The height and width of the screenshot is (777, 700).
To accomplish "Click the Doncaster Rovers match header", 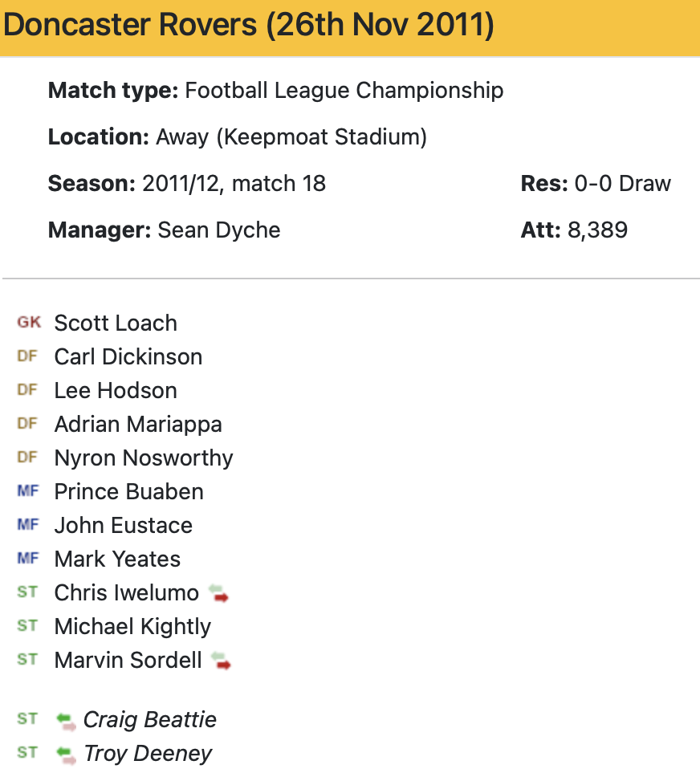I will pyautogui.click(x=249, y=26).
